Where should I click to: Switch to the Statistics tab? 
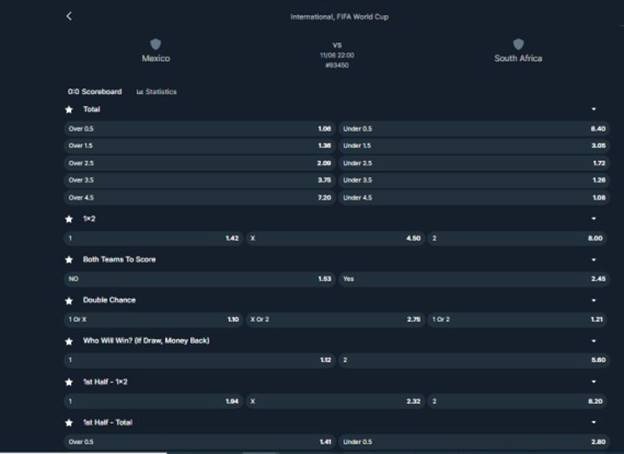[x=156, y=92]
